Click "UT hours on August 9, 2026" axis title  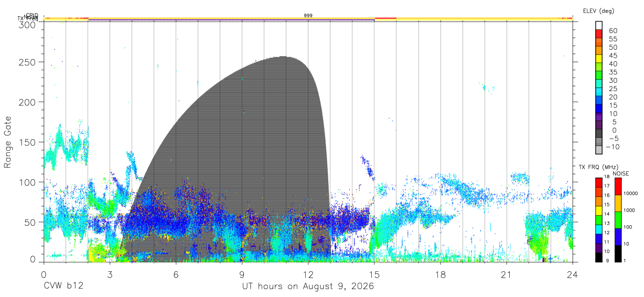[x=308, y=287]
